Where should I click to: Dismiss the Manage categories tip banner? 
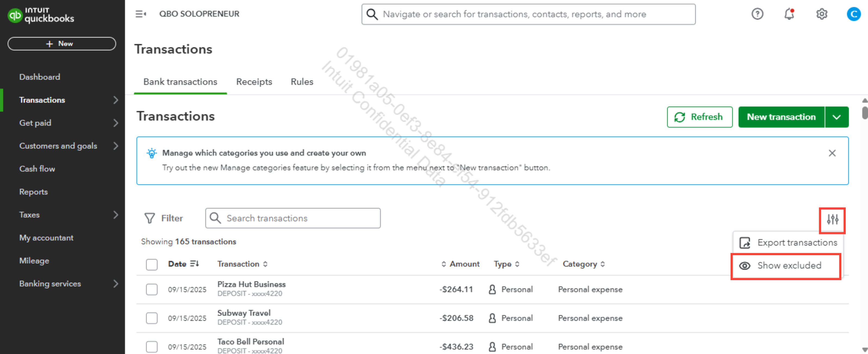832,153
